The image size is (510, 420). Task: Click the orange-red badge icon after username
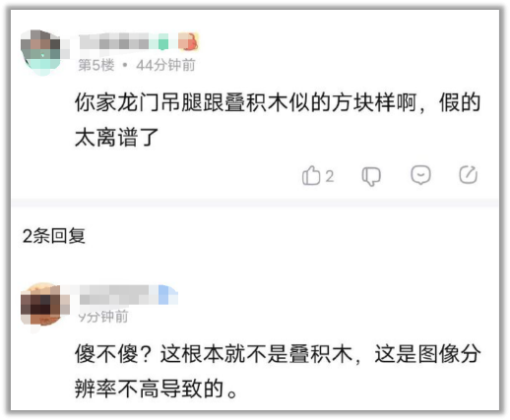[x=188, y=41]
